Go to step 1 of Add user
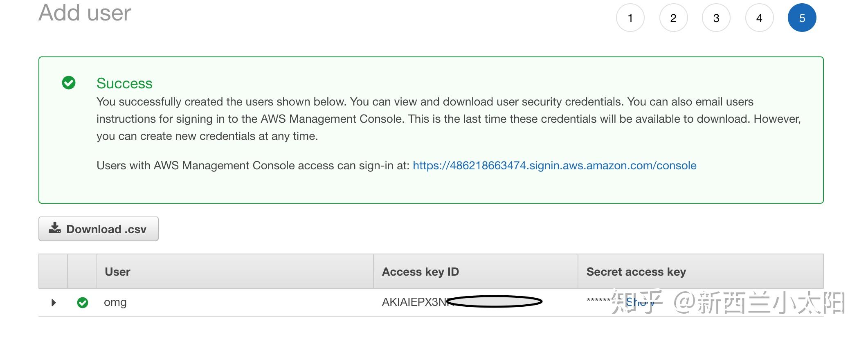This screenshot has height=337, width=868. coord(630,18)
